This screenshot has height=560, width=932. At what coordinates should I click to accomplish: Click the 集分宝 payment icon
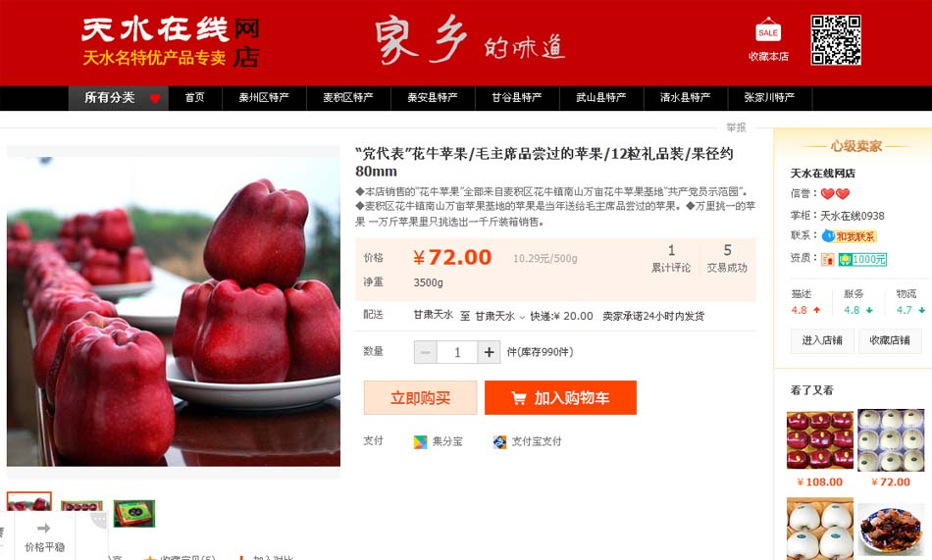[x=420, y=441]
